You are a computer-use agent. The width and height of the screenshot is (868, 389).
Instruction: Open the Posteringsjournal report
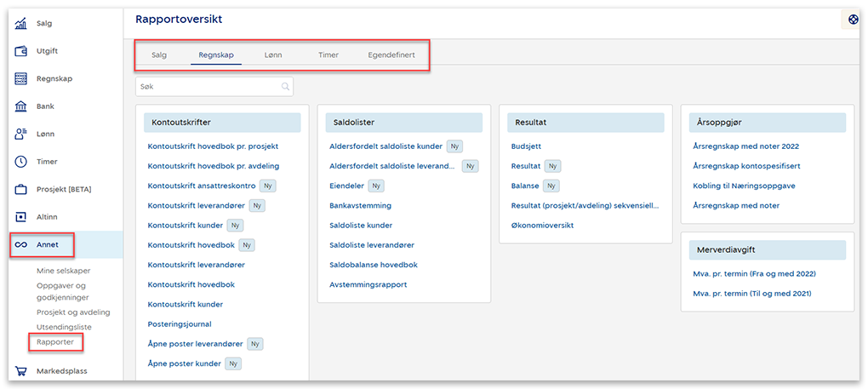(x=180, y=324)
